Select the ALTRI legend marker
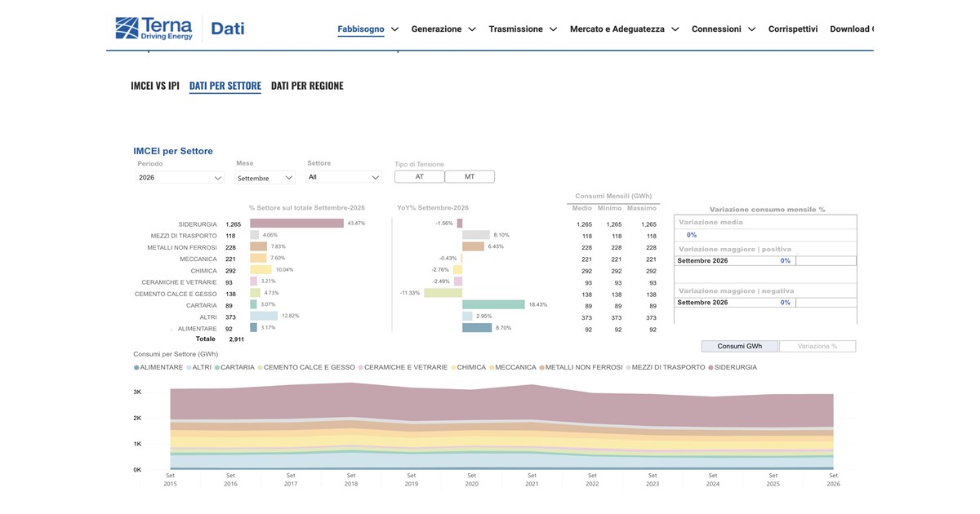 click(189, 368)
